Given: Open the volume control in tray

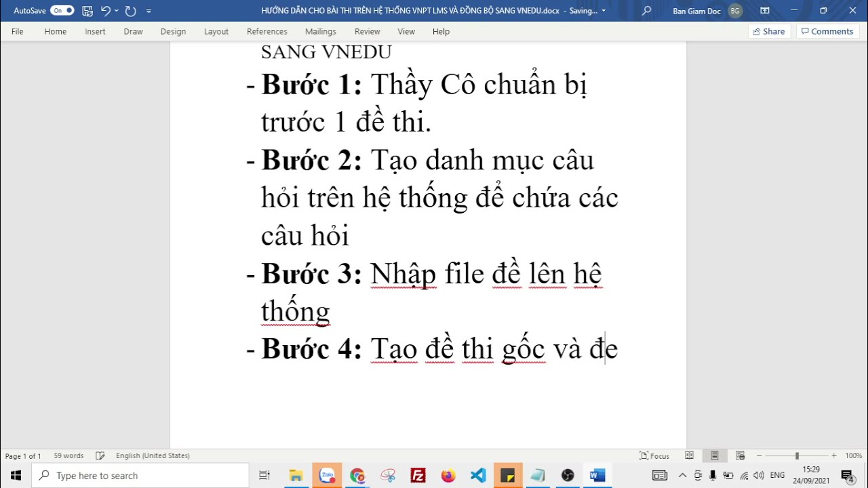Looking at the screenshot, I should [759, 476].
